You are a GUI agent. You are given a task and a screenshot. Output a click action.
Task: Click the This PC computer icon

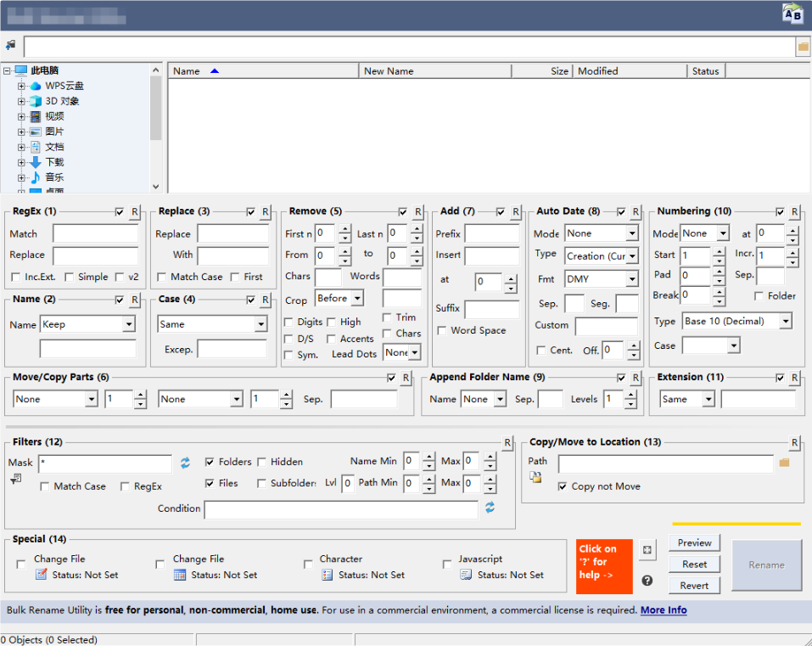tap(20, 70)
